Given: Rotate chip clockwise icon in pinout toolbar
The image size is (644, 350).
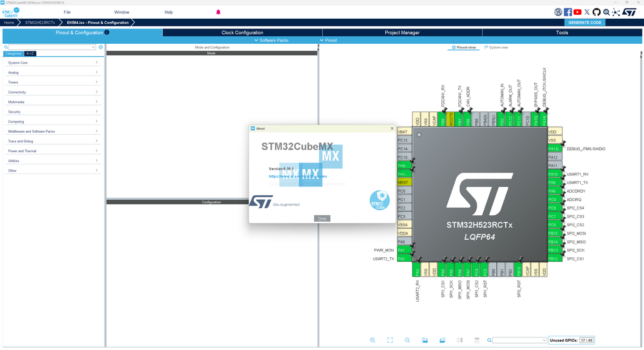Looking at the screenshot, I should 425,340.
